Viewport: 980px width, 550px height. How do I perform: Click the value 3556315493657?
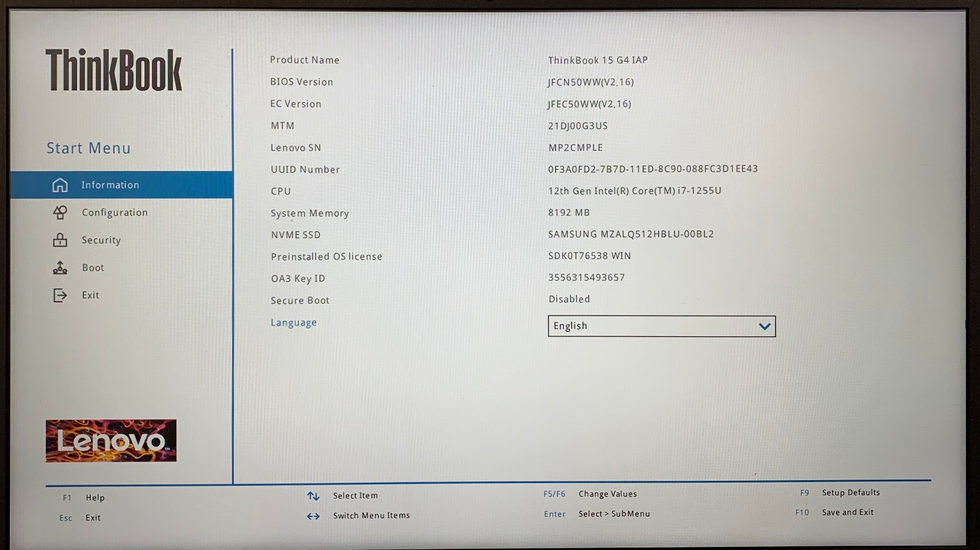click(586, 277)
